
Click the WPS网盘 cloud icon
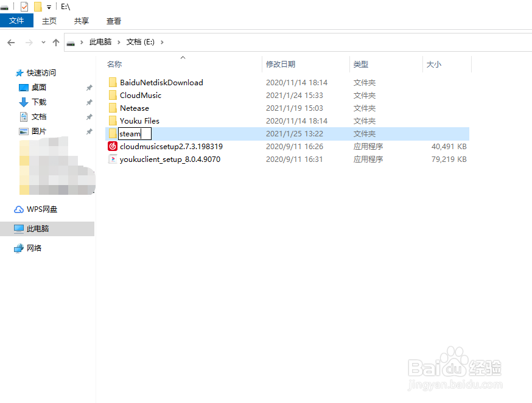point(19,209)
